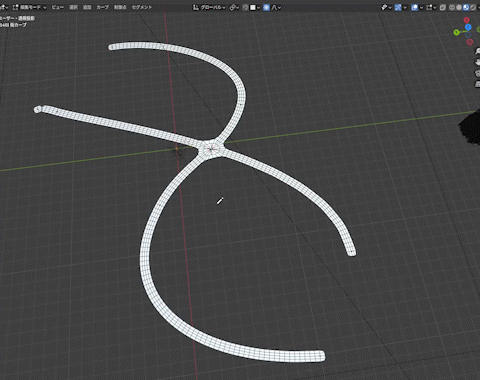480x380 pixels.
Task: Open curve edit mode overlay dropdown
Action: click(431, 7)
